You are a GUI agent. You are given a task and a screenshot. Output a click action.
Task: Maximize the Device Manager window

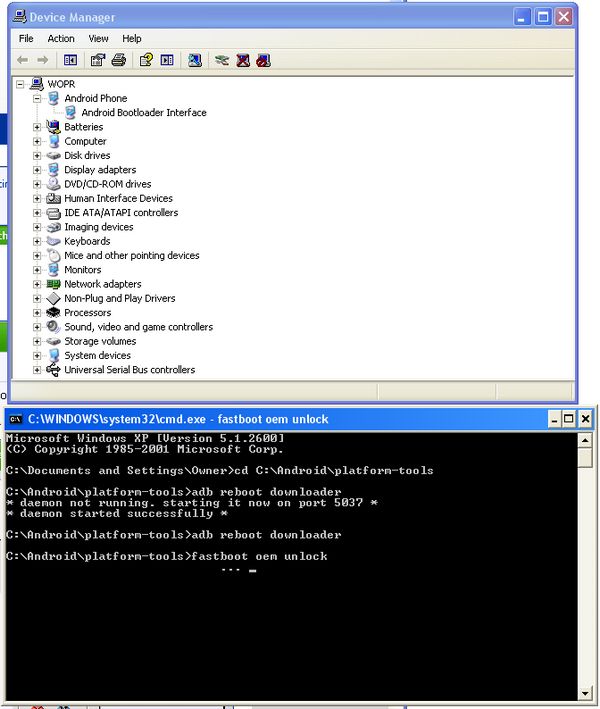click(x=543, y=17)
